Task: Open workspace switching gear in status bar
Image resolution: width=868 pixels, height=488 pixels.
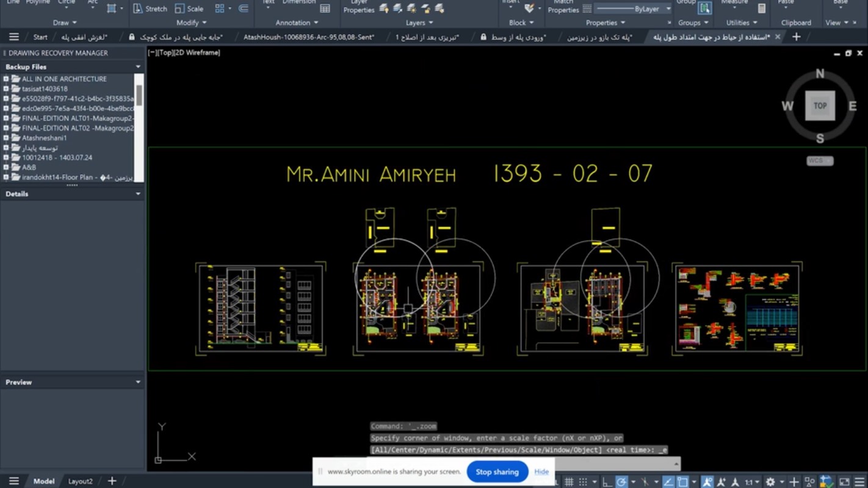Action: pyautogui.click(x=770, y=482)
